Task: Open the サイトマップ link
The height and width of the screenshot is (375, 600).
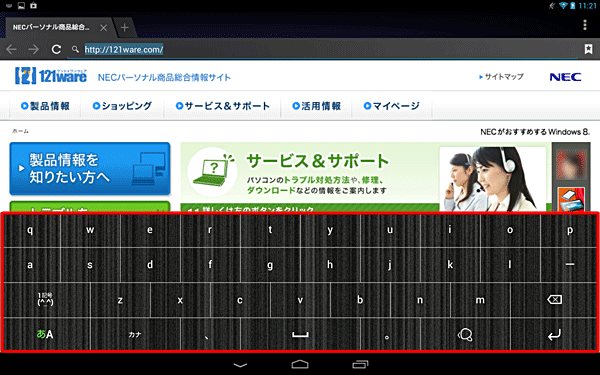Action: pos(501,77)
